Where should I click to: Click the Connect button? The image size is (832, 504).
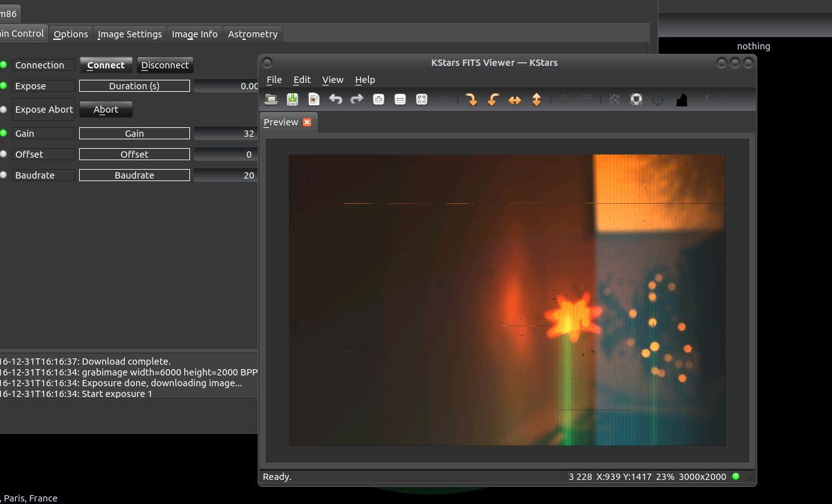click(x=106, y=65)
